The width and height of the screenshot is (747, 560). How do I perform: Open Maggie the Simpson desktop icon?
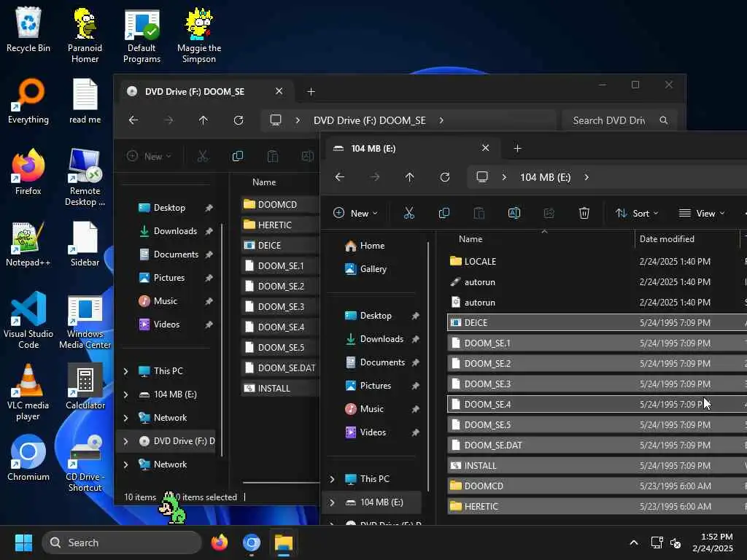click(198, 35)
